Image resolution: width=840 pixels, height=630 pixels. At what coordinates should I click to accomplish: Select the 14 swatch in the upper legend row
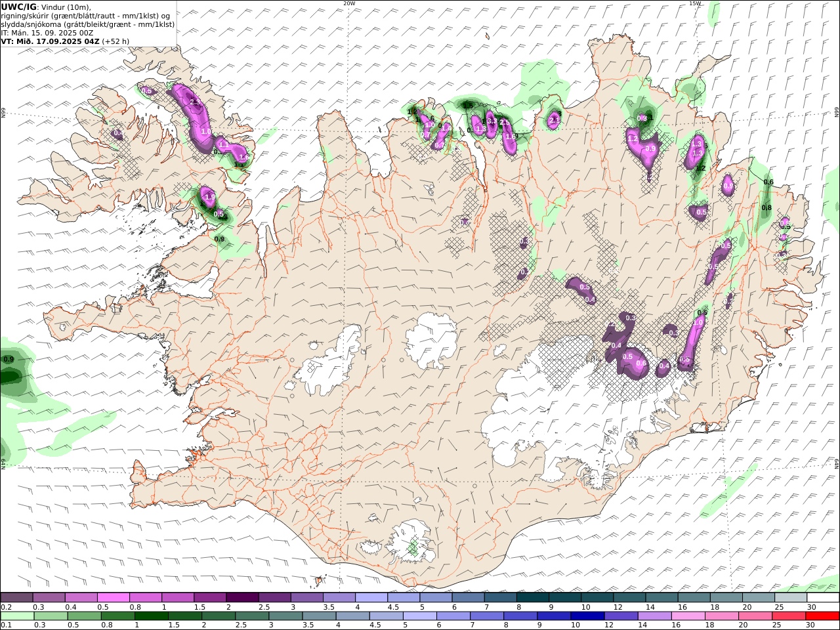click(661, 598)
